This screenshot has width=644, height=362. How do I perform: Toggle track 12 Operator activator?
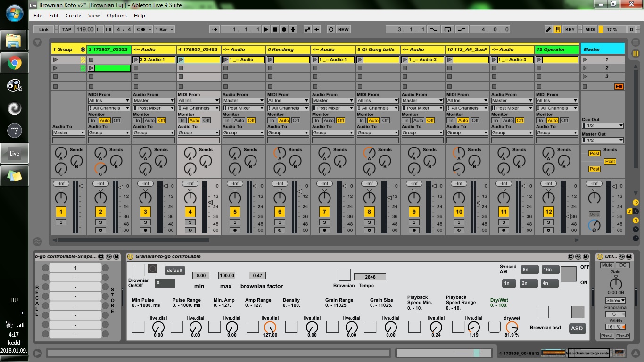tap(548, 212)
